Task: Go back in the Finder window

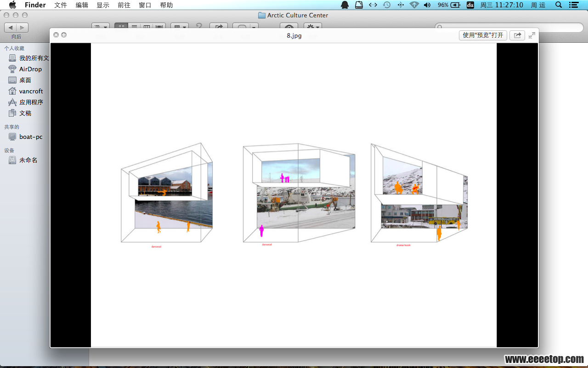Action: [11, 28]
